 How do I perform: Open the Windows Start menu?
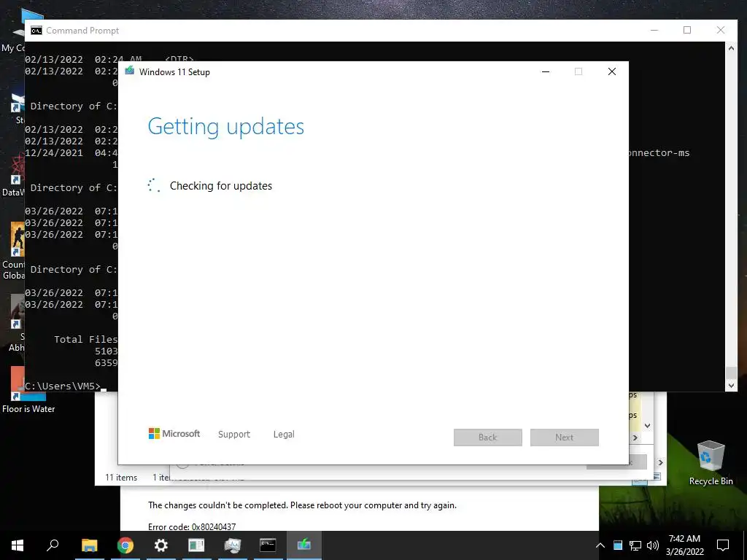pos(18,545)
